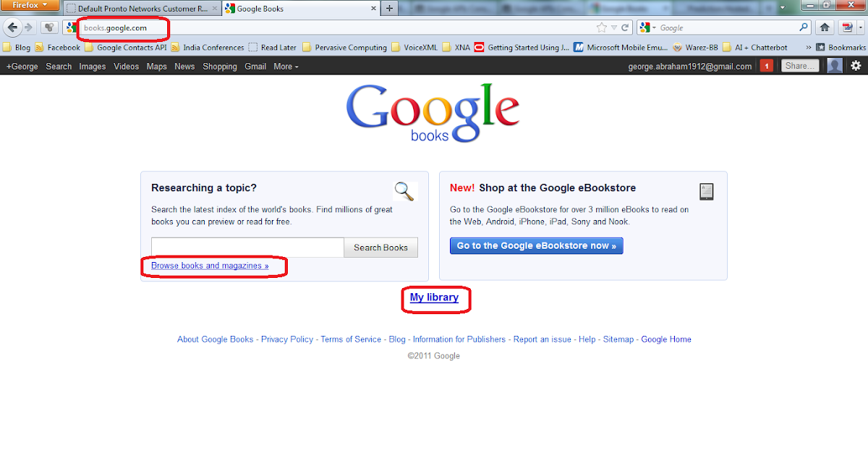Click the Read Later bookmarklet
The width and height of the screenshot is (868, 456).
pos(273,47)
